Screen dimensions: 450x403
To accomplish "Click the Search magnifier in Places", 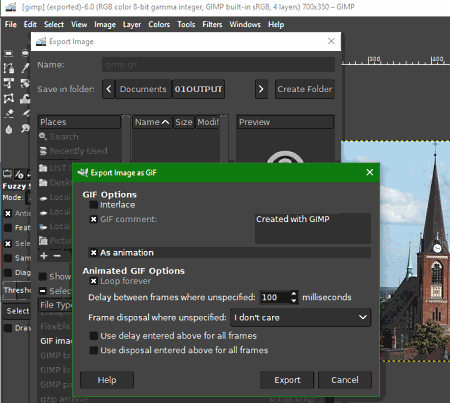I will point(43,136).
